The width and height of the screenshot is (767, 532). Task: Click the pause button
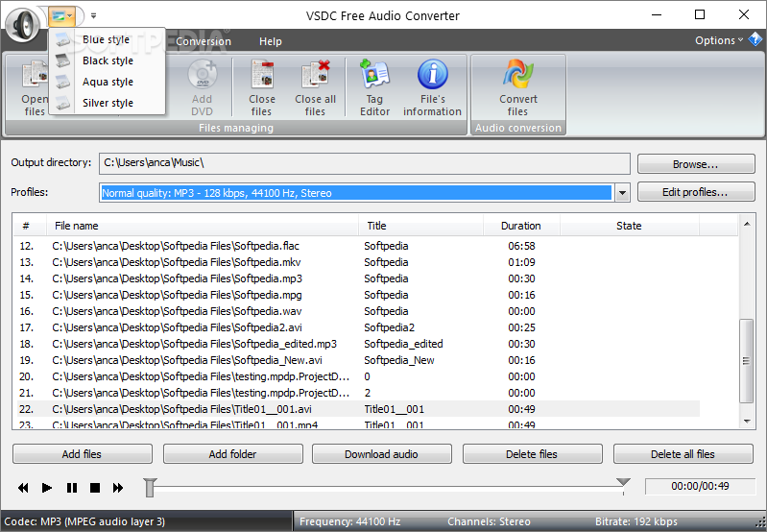(71, 488)
